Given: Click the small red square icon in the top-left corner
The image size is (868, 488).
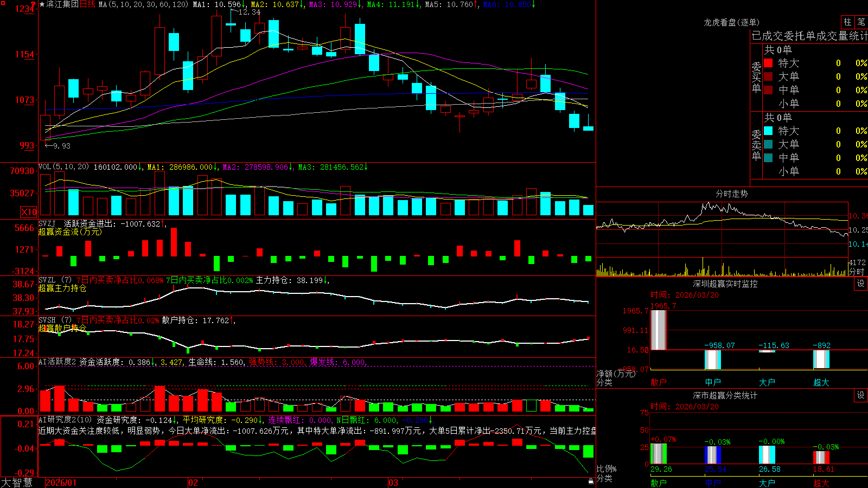Looking at the screenshot, I should (x=2, y=2).
